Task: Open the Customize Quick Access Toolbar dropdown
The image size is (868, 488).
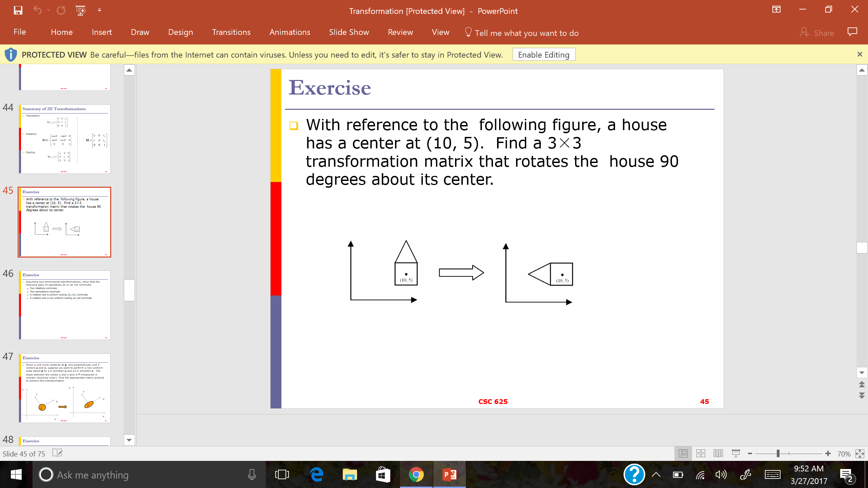Action: (99, 11)
